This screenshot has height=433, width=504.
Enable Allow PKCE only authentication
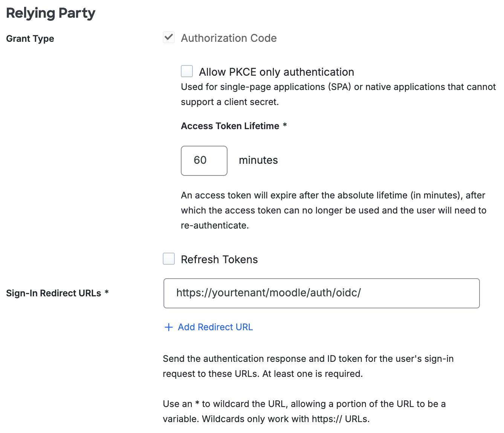click(x=186, y=71)
